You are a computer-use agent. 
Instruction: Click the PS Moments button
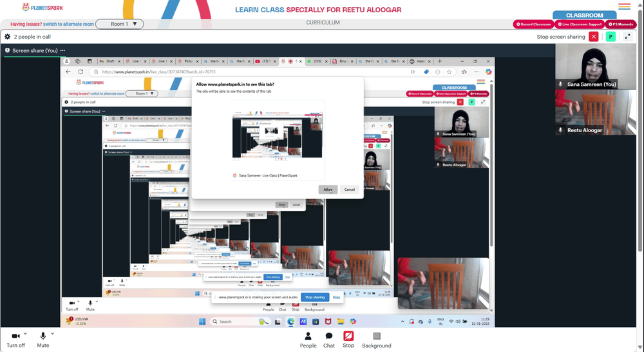tap(621, 24)
